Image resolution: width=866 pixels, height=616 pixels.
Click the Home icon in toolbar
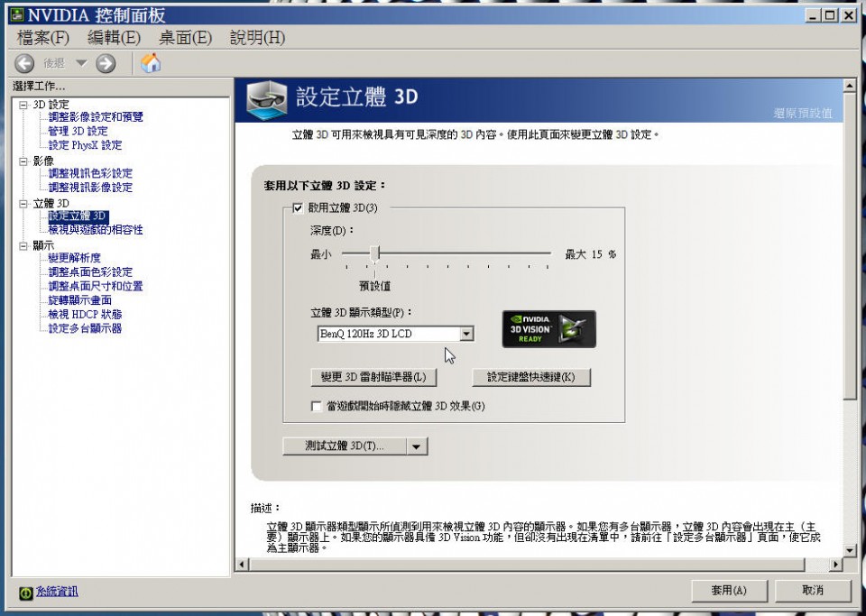(x=152, y=63)
